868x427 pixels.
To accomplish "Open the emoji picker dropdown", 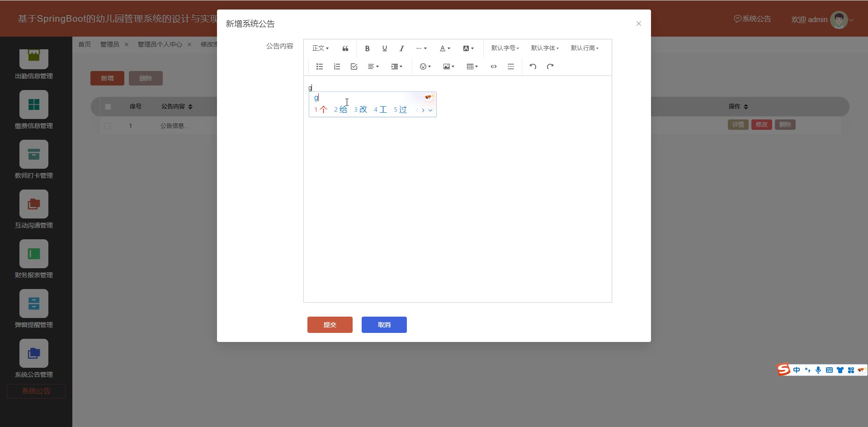I will (425, 66).
